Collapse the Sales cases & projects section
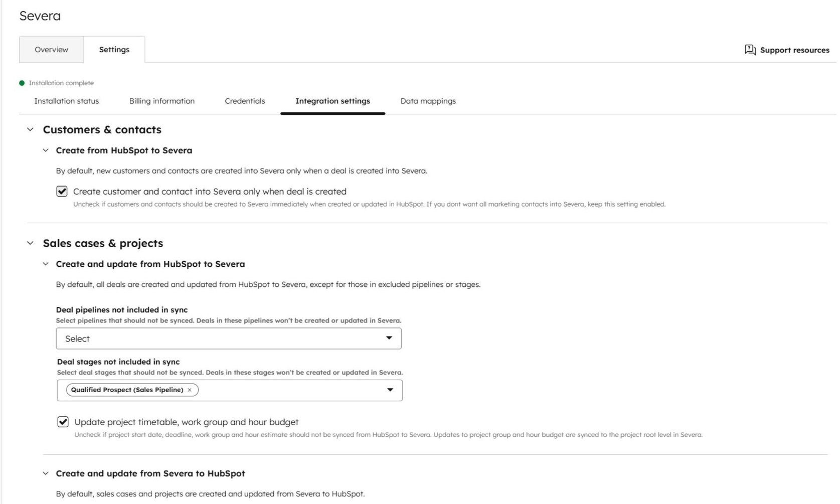This screenshot has height=504, width=840. pyautogui.click(x=30, y=243)
